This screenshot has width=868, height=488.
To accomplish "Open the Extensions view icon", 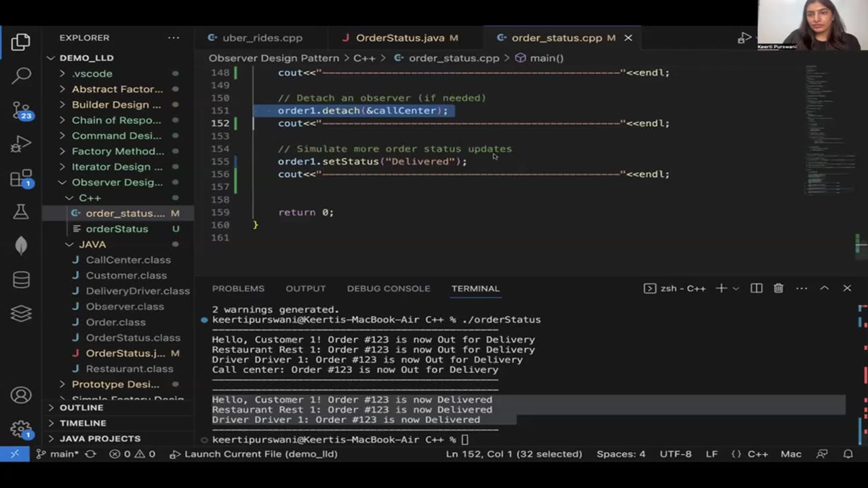I will (x=20, y=178).
